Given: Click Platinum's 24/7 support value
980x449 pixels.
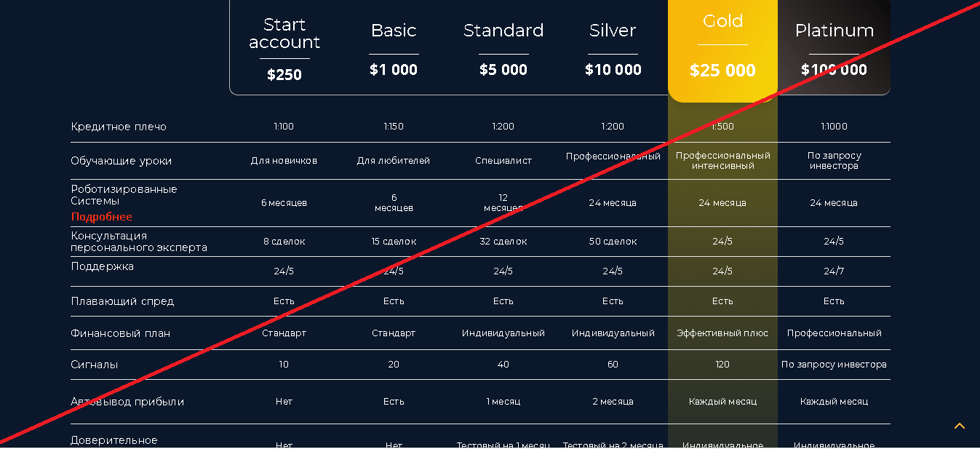Looking at the screenshot, I should tap(834, 271).
